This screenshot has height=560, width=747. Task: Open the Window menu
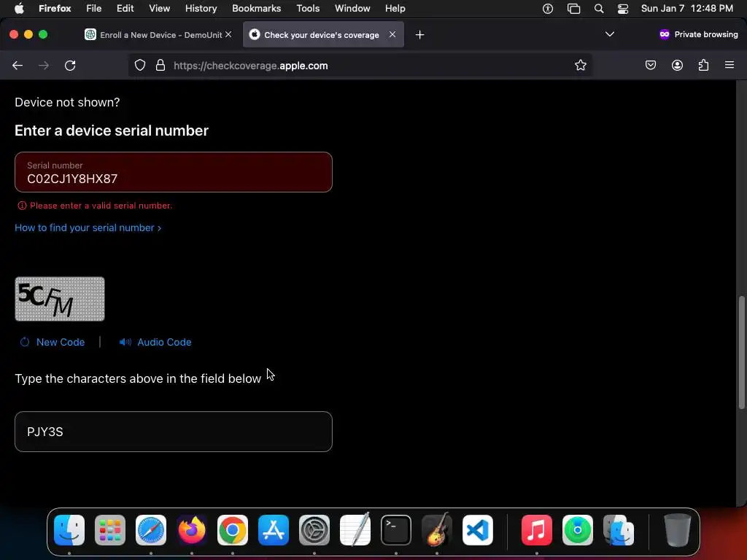pos(352,8)
